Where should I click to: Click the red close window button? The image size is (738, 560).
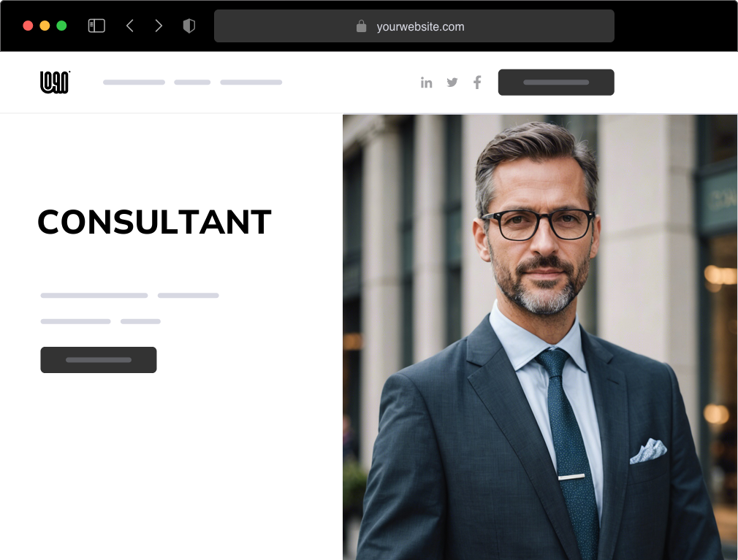pos(28,26)
